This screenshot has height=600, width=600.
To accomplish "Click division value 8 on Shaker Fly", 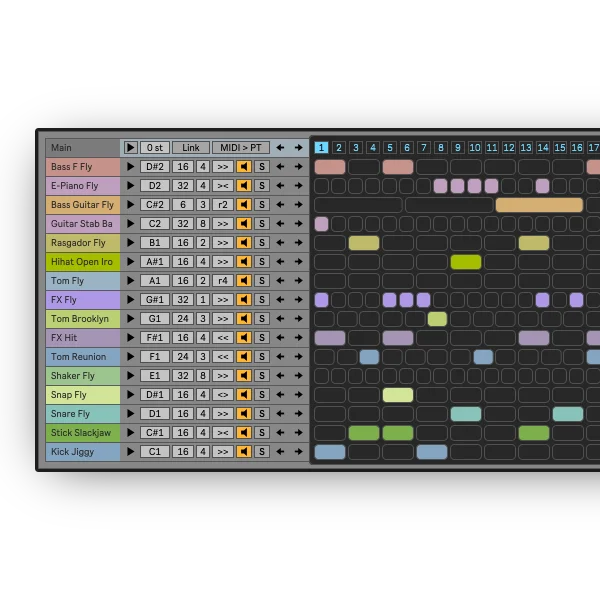I will 203,376.
